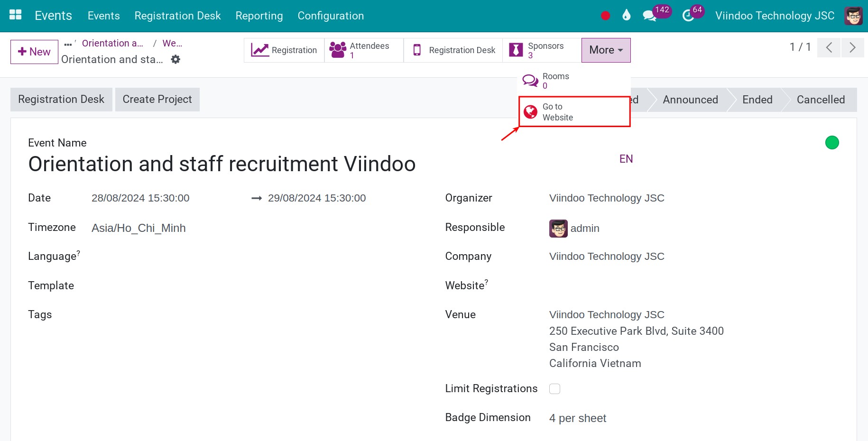Open the Reporting menu
Viewport: 868px width, 441px height.
[x=259, y=16]
